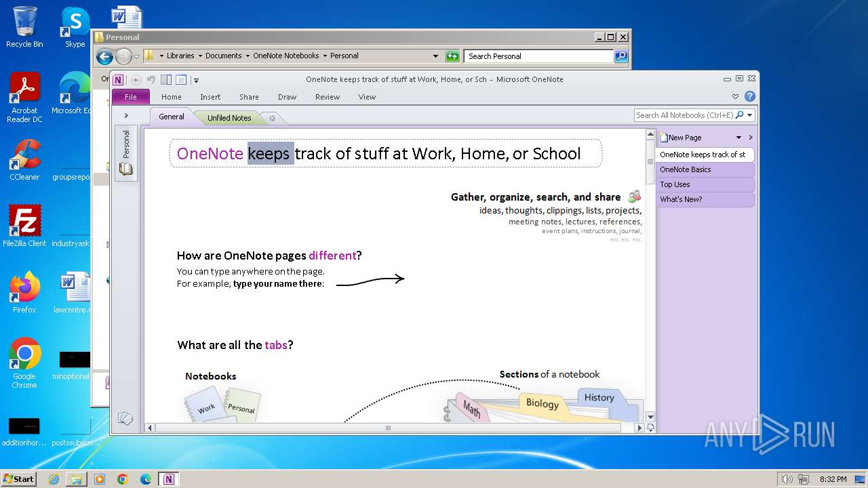Open the Share ribbon tab
Screen dimensions: 868x488
249,97
